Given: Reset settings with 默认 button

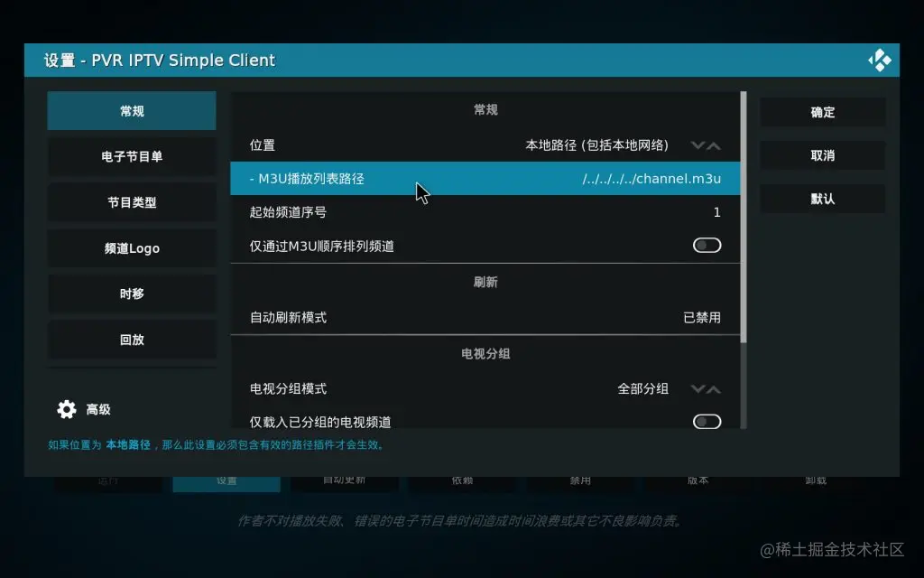Looking at the screenshot, I should click(x=823, y=199).
